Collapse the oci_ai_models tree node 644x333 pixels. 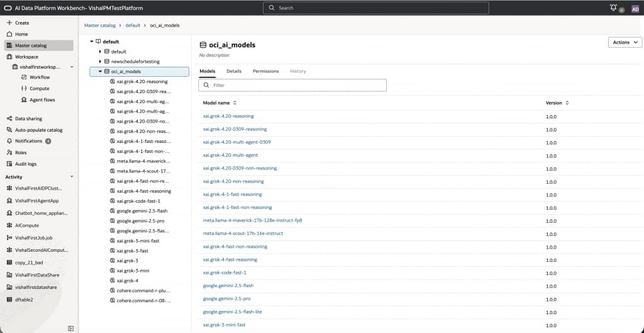point(100,72)
